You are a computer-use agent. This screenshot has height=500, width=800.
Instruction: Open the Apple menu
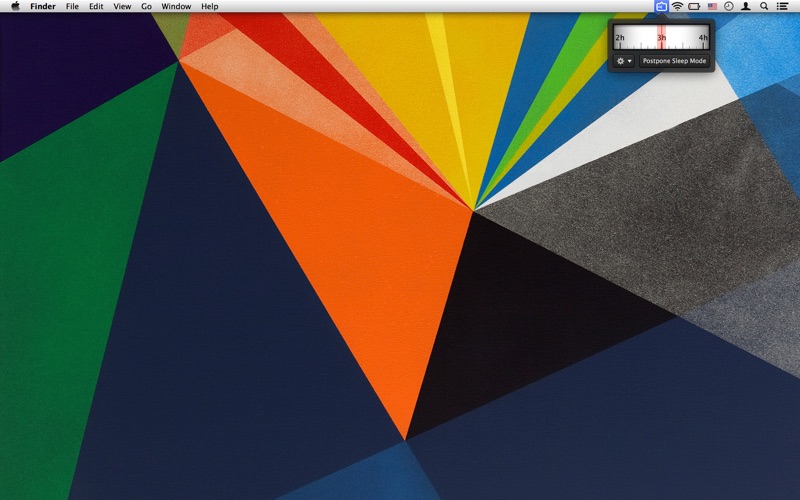click(15, 6)
